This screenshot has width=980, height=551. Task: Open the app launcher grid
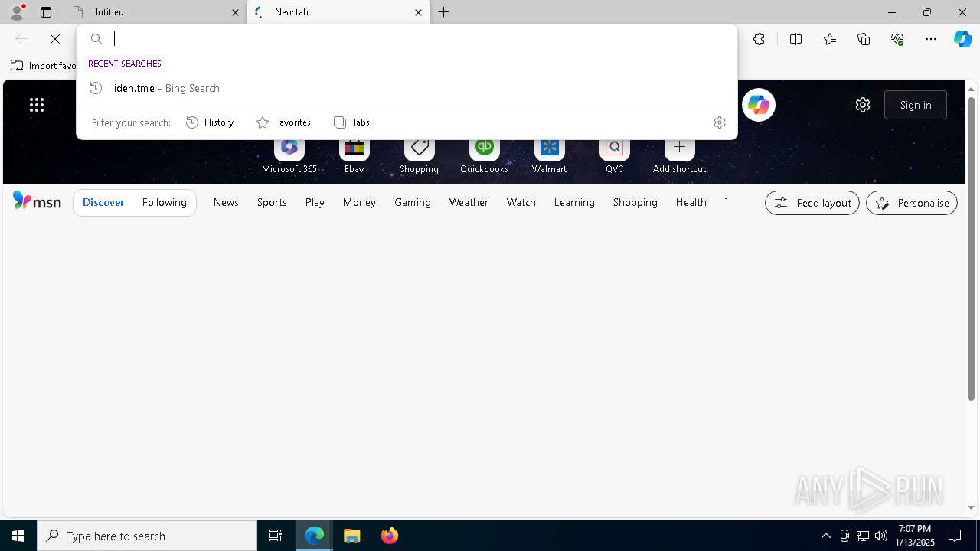pos(37,105)
